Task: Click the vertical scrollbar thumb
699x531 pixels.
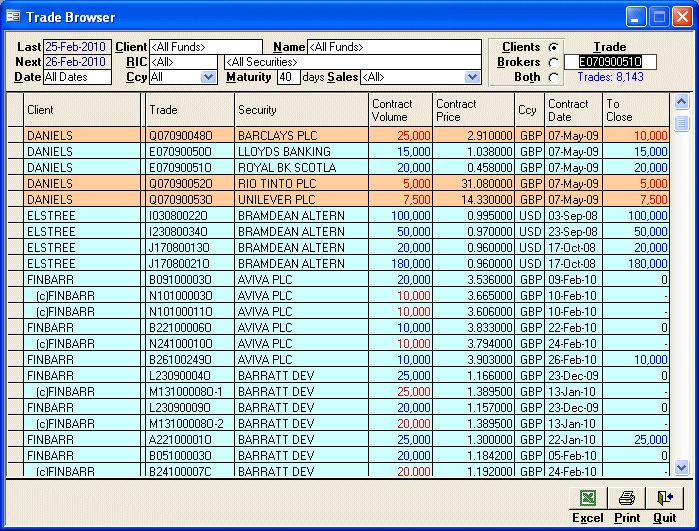Action: pos(682,123)
